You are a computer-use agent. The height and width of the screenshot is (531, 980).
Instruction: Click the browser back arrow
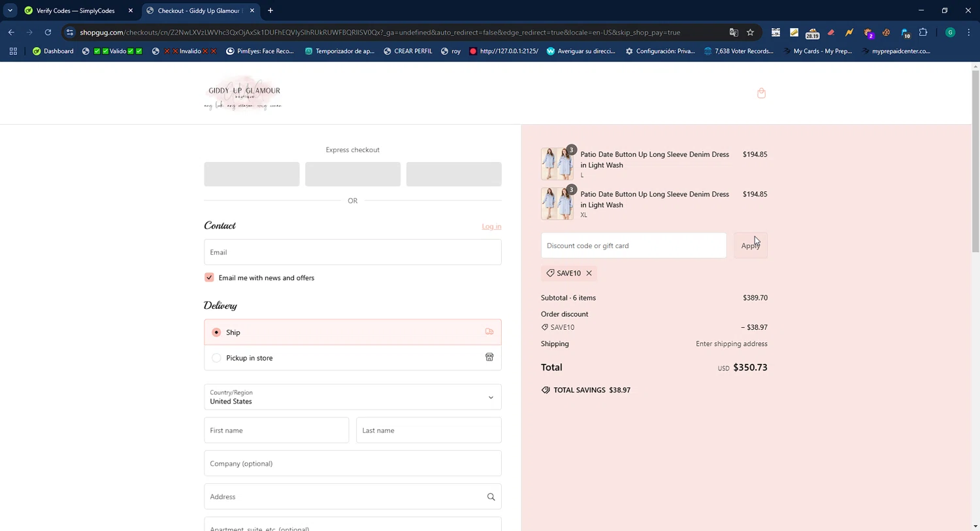point(11,32)
